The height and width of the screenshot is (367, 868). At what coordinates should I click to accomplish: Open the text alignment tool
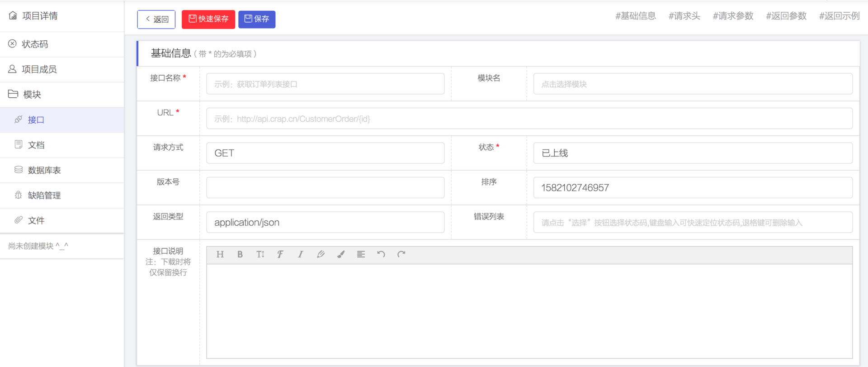361,254
